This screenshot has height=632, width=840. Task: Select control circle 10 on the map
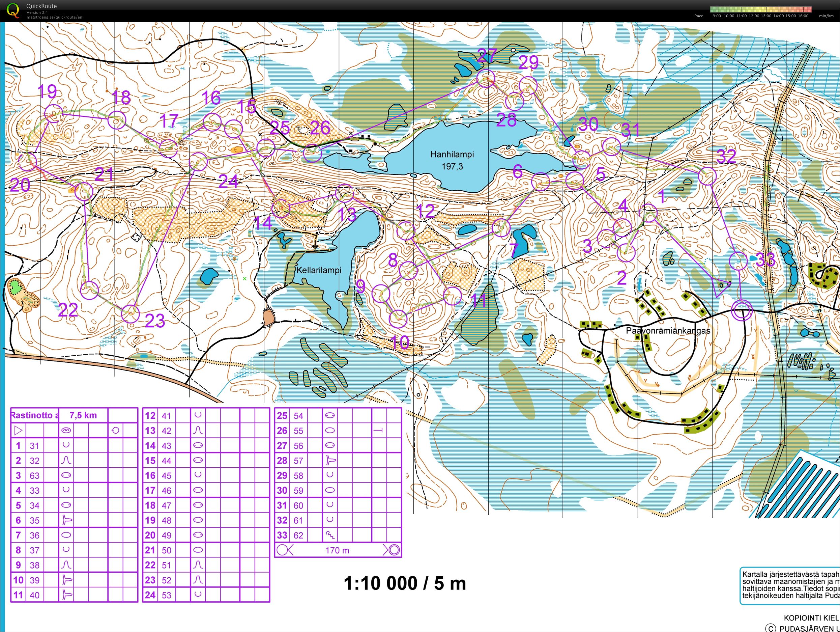(398, 319)
